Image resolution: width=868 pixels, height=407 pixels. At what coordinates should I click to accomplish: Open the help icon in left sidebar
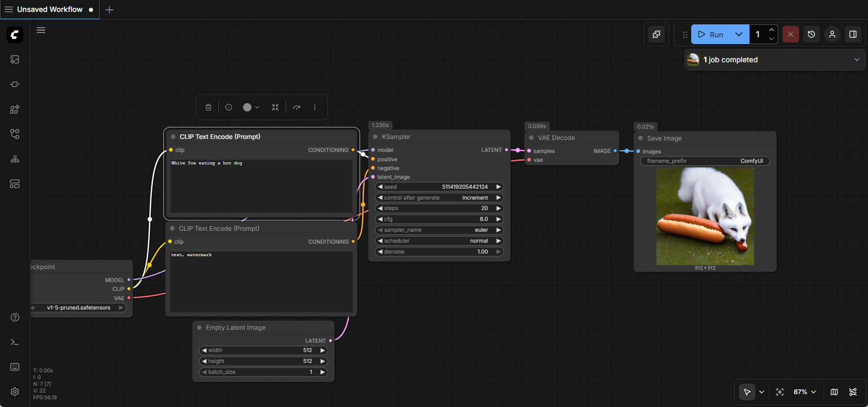15,317
